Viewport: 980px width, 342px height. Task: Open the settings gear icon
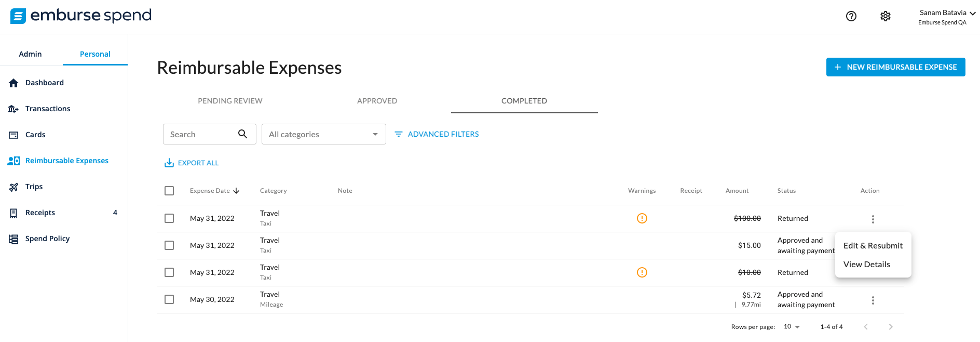pyautogui.click(x=886, y=16)
